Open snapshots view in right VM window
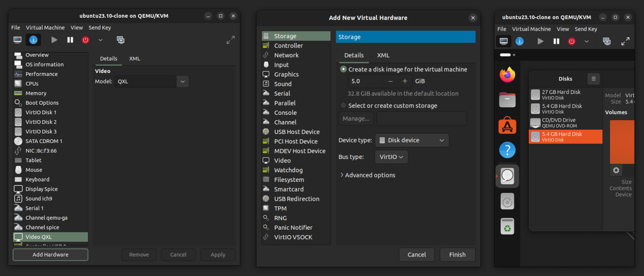The width and height of the screenshot is (644, 276). [x=607, y=41]
